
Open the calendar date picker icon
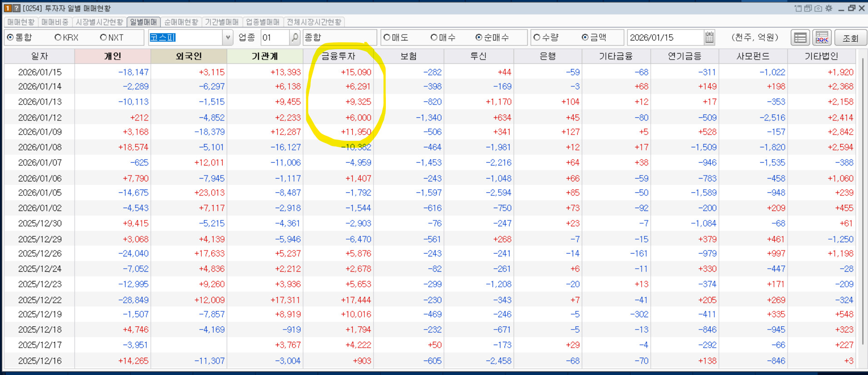click(x=709, y=37)
